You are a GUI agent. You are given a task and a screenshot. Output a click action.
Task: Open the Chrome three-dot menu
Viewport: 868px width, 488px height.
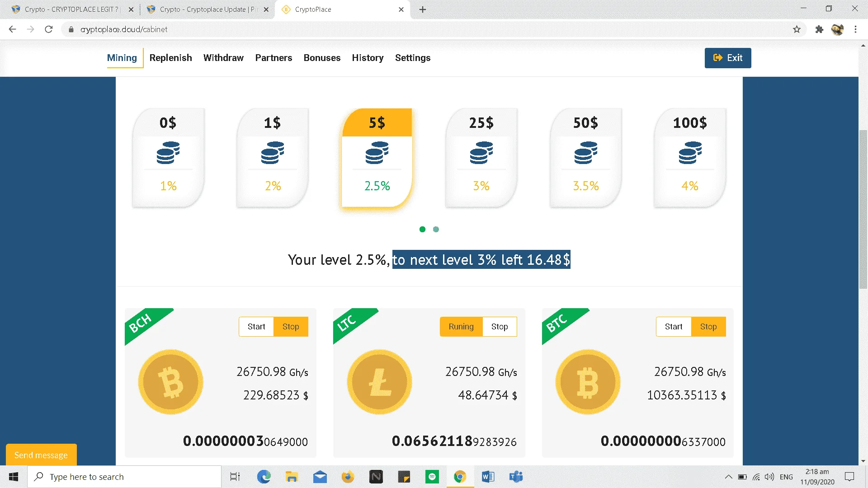[855, 29]
